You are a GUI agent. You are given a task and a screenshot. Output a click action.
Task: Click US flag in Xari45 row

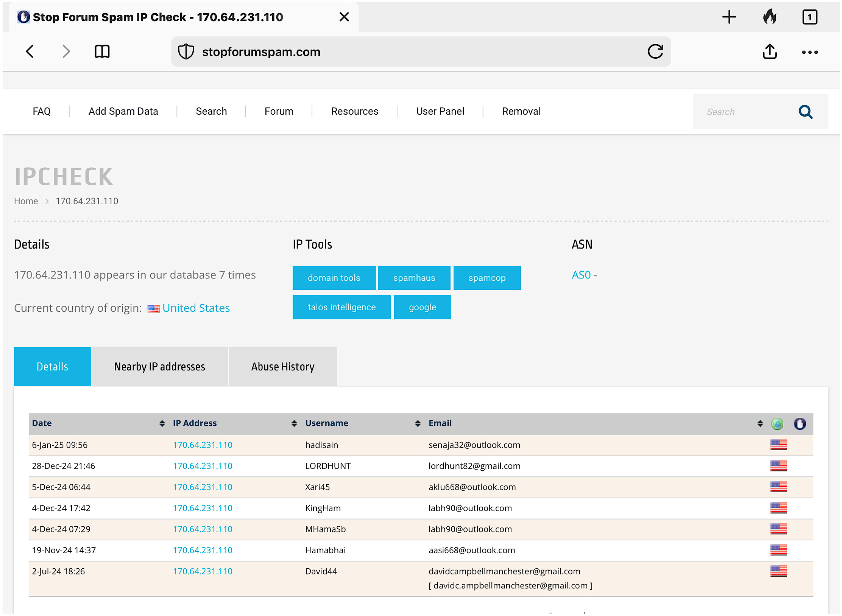click(x=778, y=487)
